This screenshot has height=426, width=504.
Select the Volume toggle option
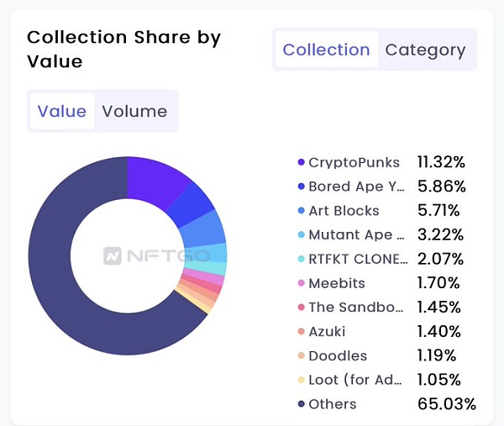coord(134,111)
